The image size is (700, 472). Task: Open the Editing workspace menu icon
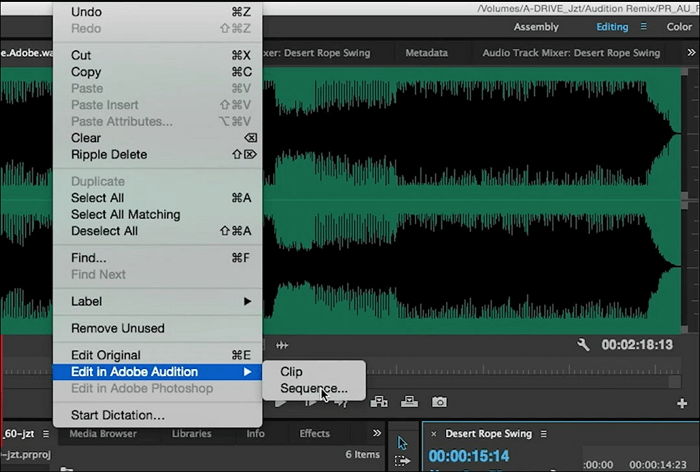click(643, 27)
